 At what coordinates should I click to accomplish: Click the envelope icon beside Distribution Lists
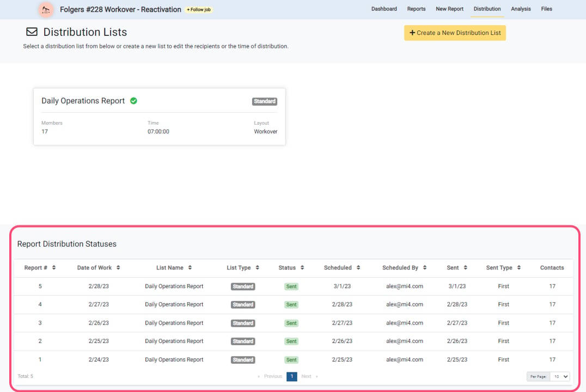pos(32,32)
